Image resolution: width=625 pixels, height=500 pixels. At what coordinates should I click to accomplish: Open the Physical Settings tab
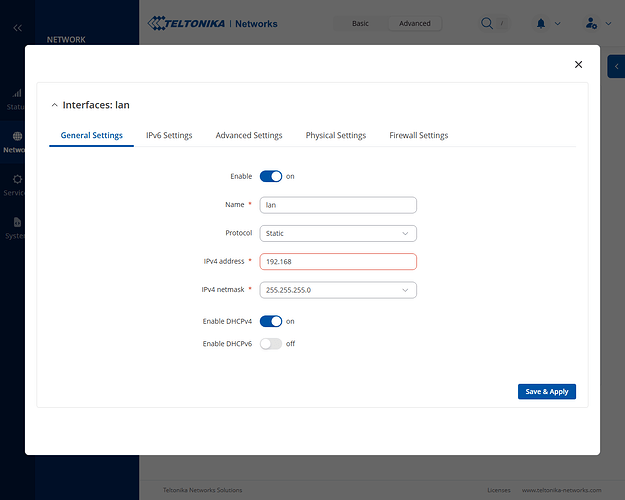[336, 136]
